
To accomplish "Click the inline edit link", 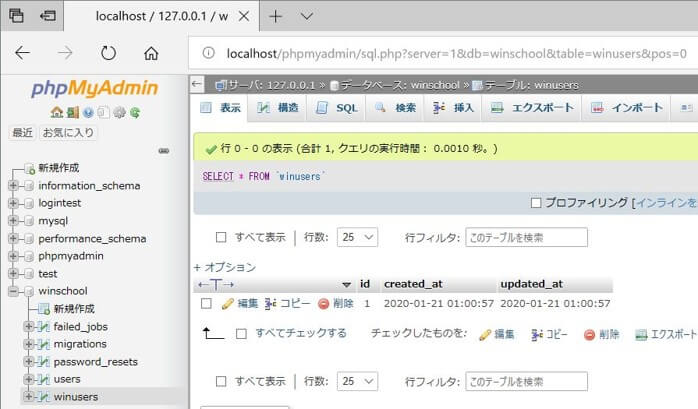I will coord(666,203).
